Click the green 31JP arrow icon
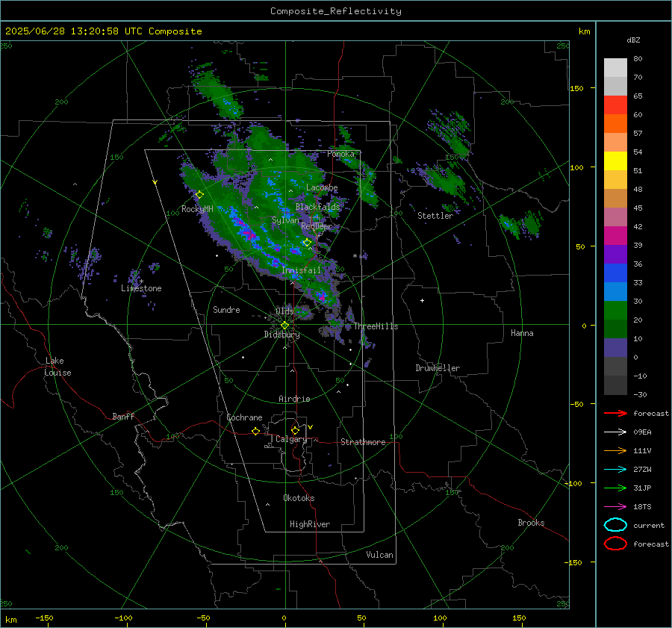The width and height of the screenshot is (672, 628). (615, 488)
